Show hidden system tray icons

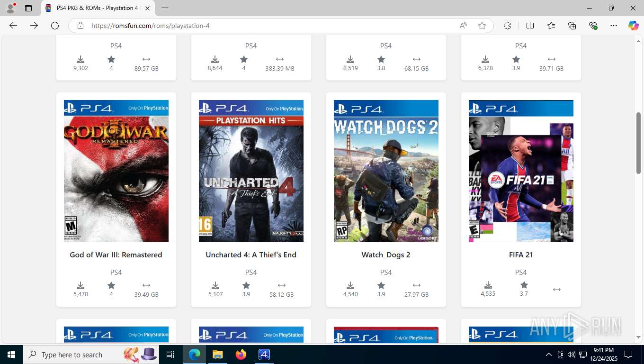tap(549, 355)
